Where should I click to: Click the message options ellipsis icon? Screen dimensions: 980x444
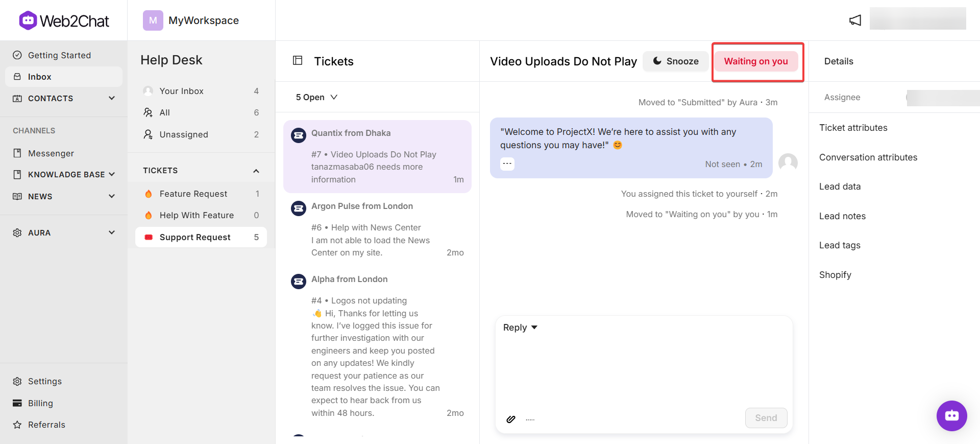pyautogui.click(x=507, y=163)
